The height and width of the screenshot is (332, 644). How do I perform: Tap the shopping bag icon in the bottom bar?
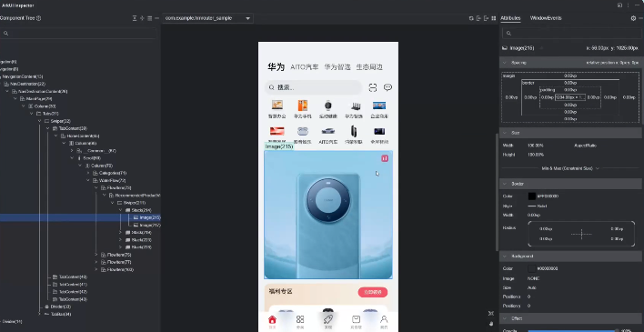[x=356, y=319]
